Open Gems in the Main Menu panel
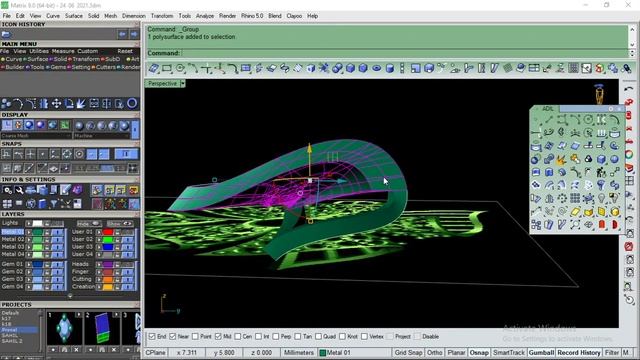 (58, 67)
